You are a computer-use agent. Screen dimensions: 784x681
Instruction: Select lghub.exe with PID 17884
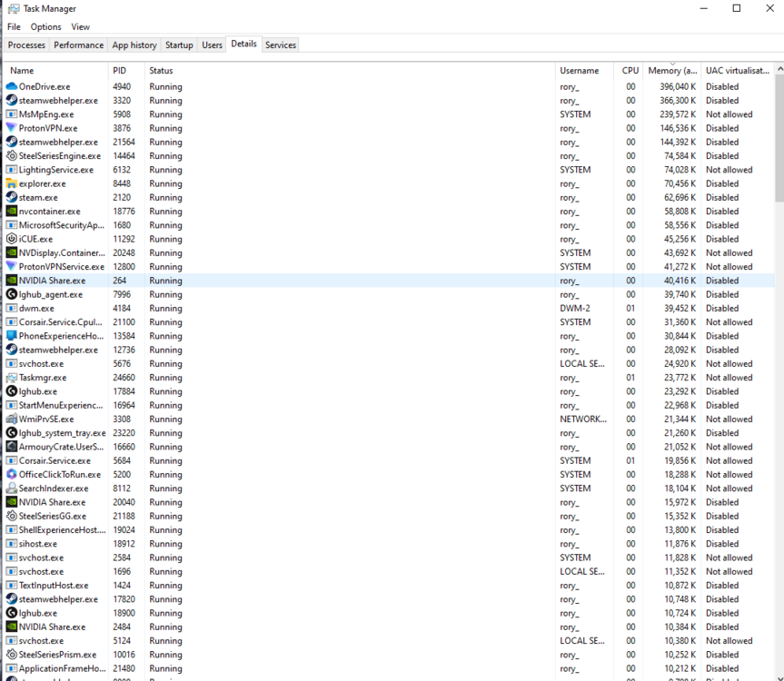coord(38,391)
